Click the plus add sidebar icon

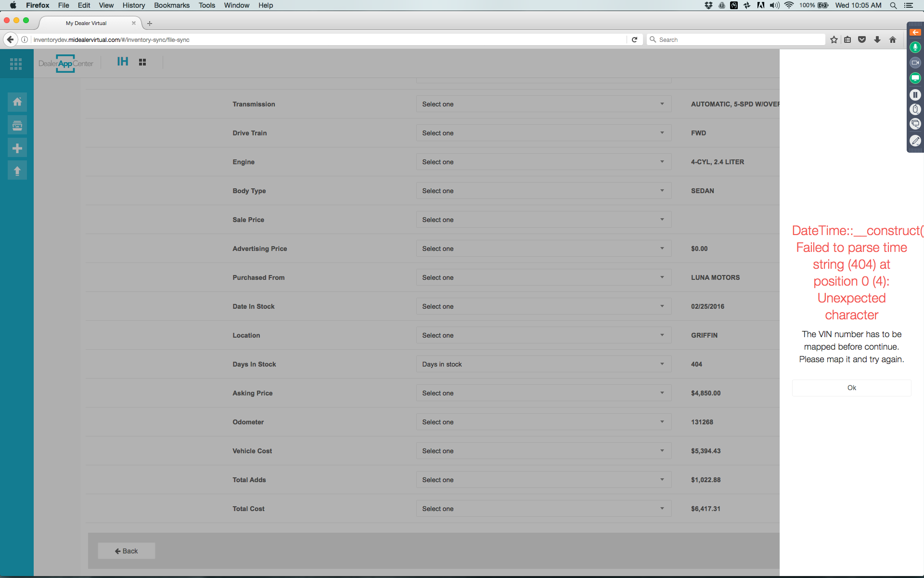click(x=17, y=148)
